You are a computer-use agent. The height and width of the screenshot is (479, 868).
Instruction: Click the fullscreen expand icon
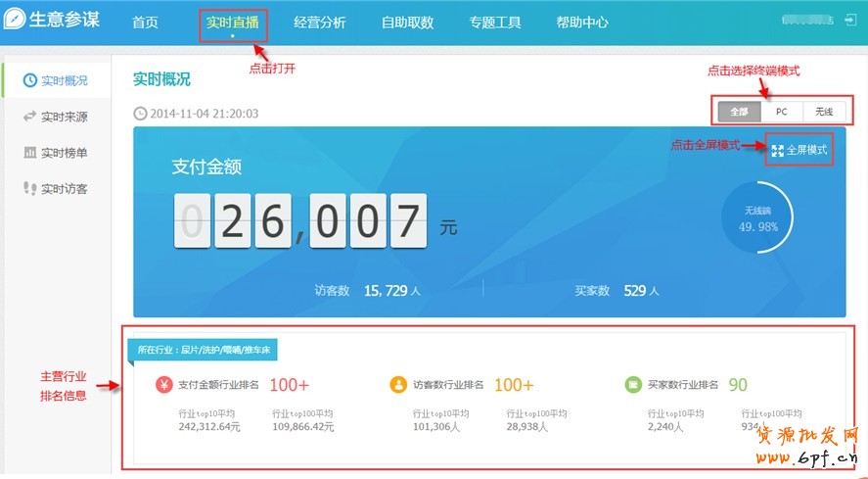click(777, 150)
